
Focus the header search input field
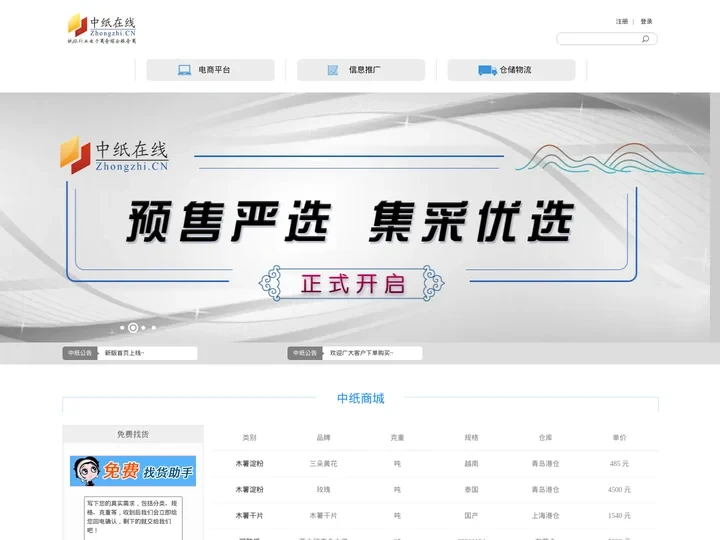coord(607,39)
